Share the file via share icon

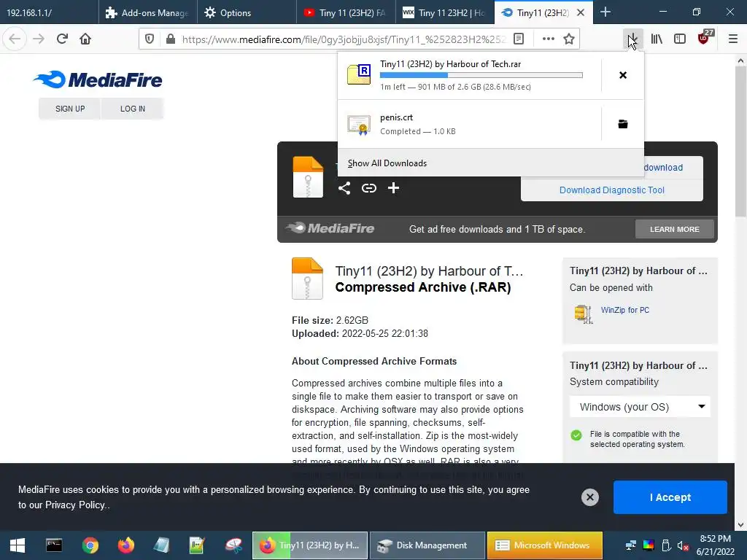pyautogui.click(x=344, y=188)
